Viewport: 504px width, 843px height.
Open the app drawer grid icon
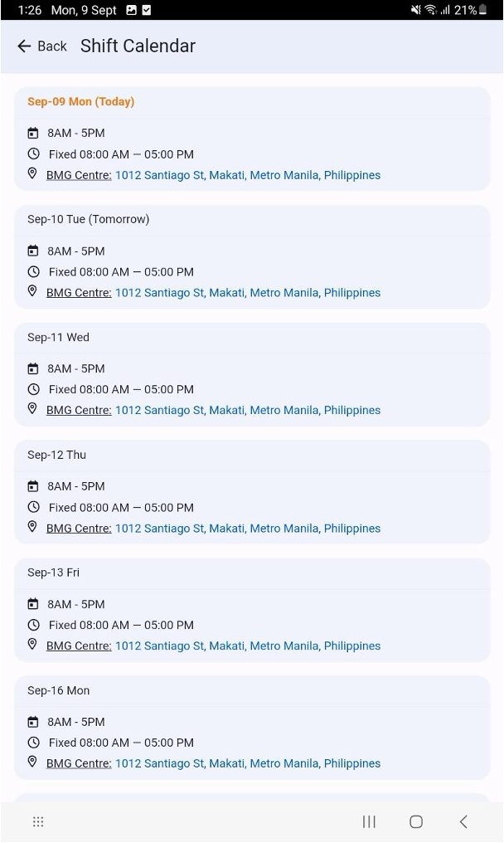point(38,821)
